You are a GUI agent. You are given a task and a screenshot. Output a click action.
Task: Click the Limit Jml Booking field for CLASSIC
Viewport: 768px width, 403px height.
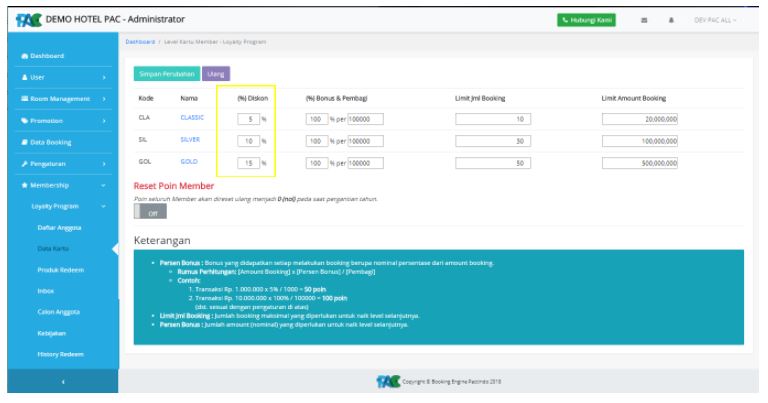click(493, 119)
